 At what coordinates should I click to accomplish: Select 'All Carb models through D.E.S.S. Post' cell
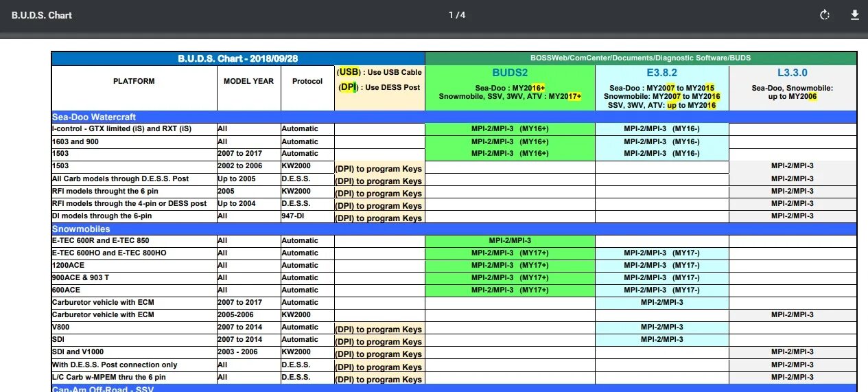click(134, 178)
